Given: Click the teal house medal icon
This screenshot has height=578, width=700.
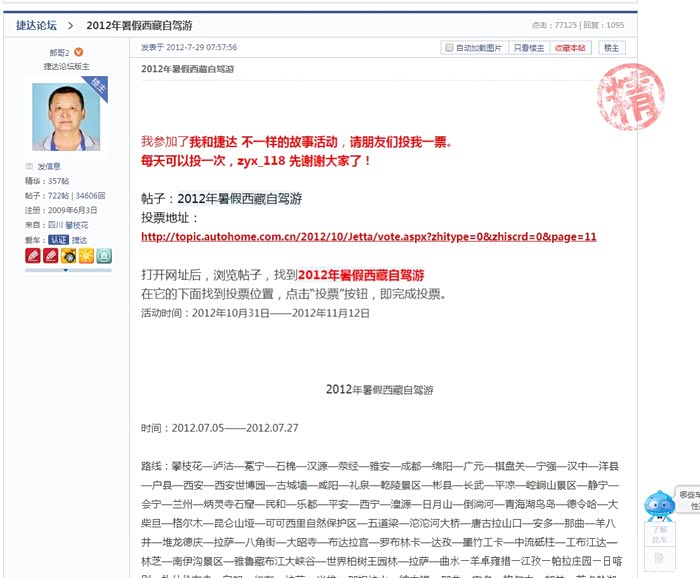Looking at the screenshot, I should tap(104, 256).
